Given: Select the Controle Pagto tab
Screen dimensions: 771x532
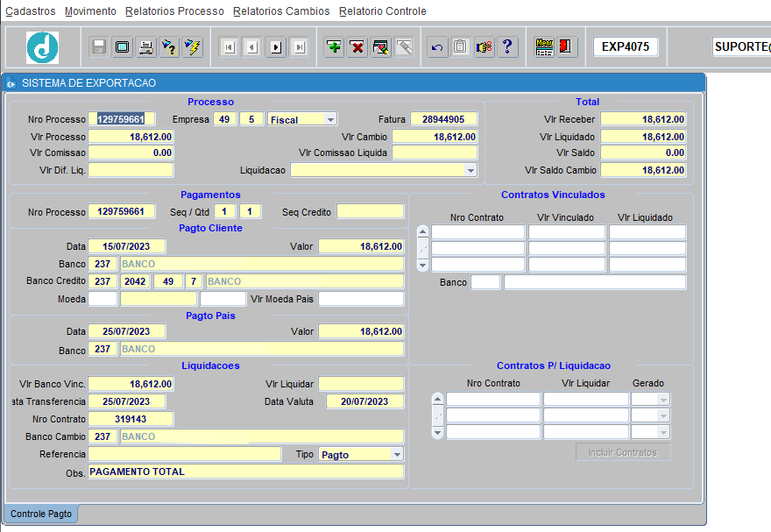Looking at the screenshot, I should 41,514.
